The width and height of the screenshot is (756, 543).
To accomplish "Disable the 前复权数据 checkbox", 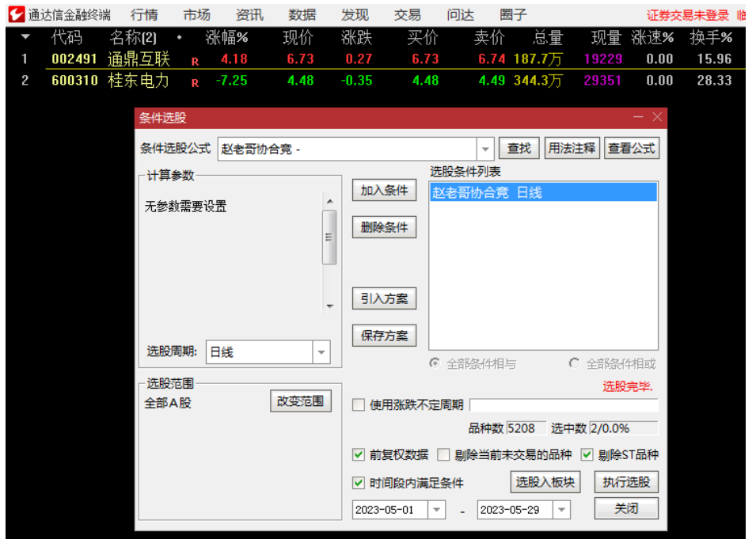I will (358, 455).
